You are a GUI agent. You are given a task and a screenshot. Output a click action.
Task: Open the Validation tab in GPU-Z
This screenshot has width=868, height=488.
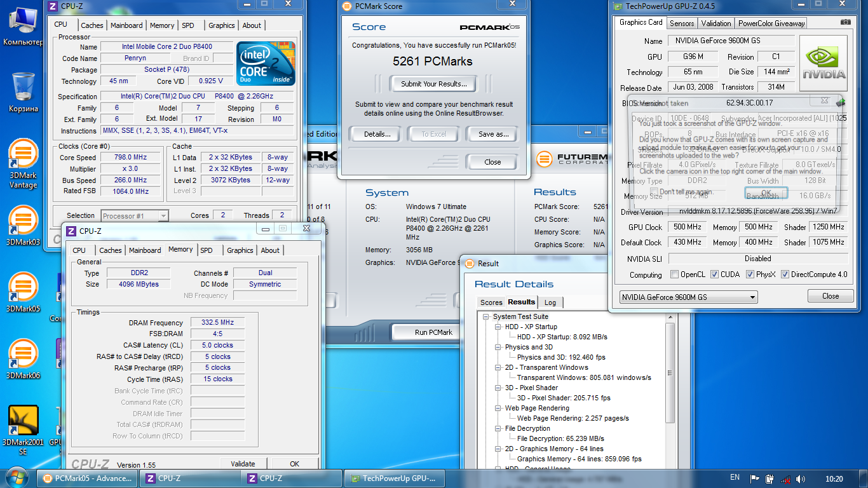716,24
